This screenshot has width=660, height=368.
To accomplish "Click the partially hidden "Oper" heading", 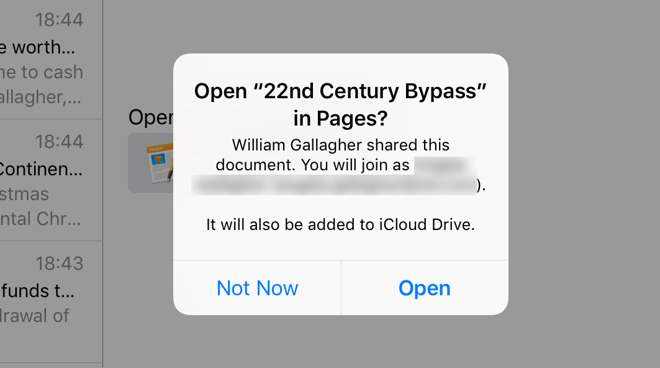I will tap(151, 117).
